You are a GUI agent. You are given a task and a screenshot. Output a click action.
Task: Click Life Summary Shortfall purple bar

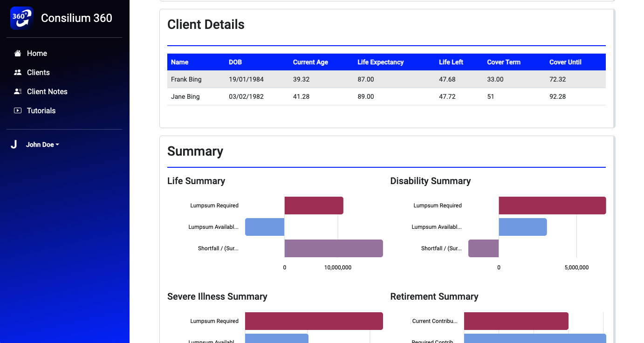333,248
